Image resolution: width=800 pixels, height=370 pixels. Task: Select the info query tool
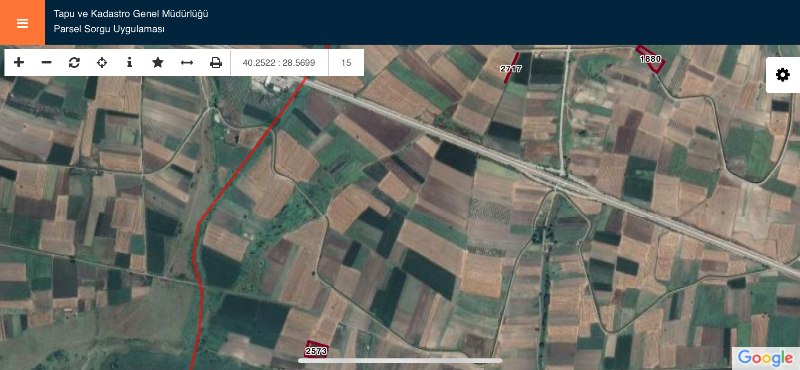coord(130,62)
